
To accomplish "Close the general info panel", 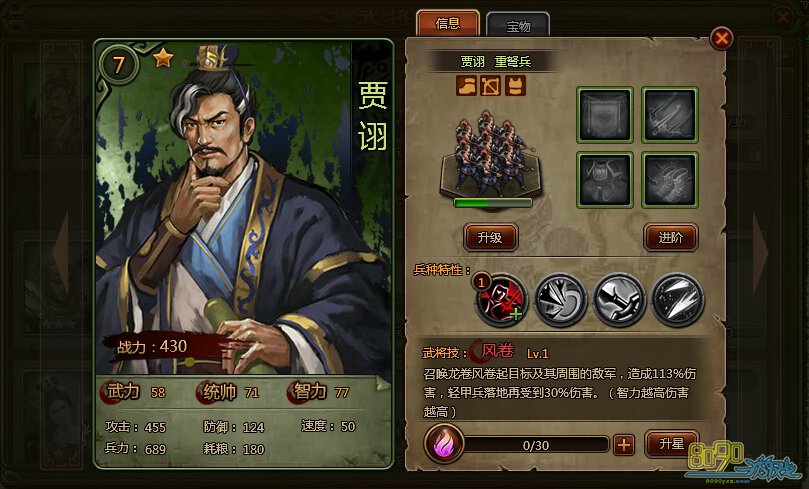I will (721, 38).
